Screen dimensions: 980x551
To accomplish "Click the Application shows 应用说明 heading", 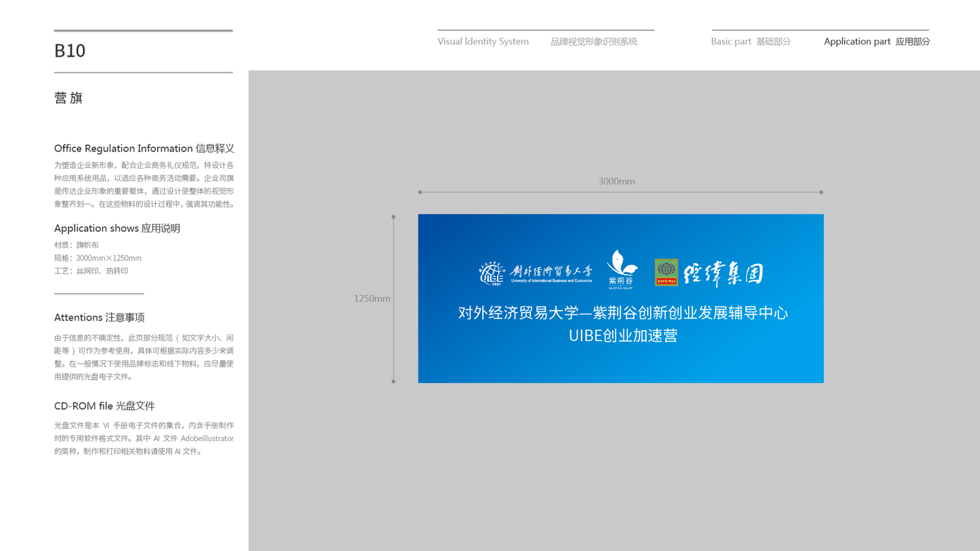I will click(117, 228).
